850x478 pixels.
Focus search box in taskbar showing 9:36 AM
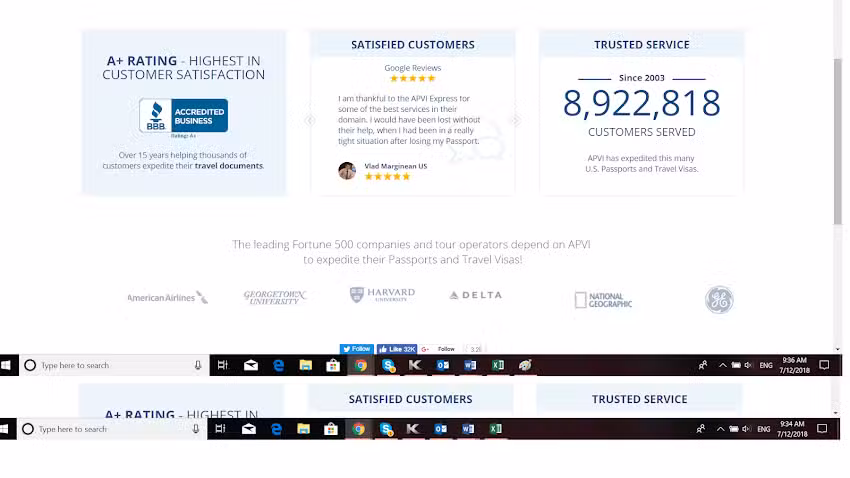pyautogui.click(x=110, y=366)
